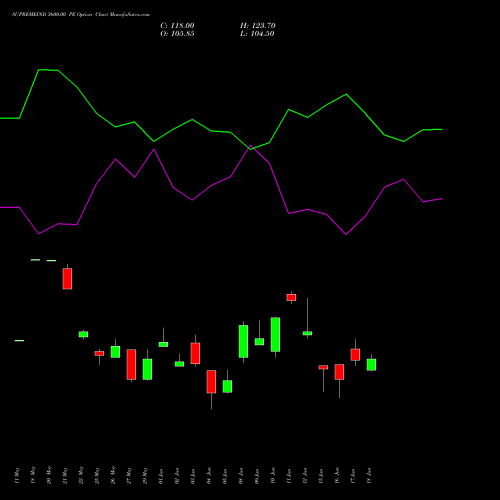Screen dimensions: 500x500
Task: Click the SUPREMEIND PE Option chart title
Action: coord(81,15)
